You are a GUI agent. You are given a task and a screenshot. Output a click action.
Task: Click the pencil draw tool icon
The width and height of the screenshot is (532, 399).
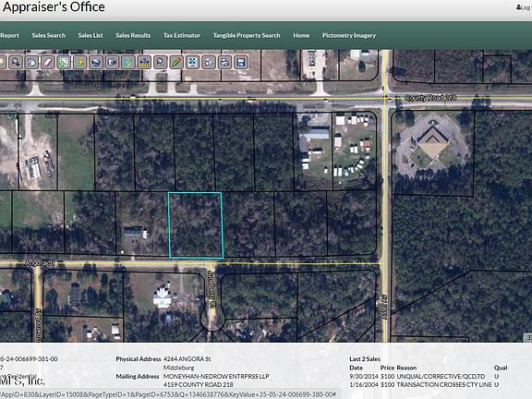coord(176,63)
